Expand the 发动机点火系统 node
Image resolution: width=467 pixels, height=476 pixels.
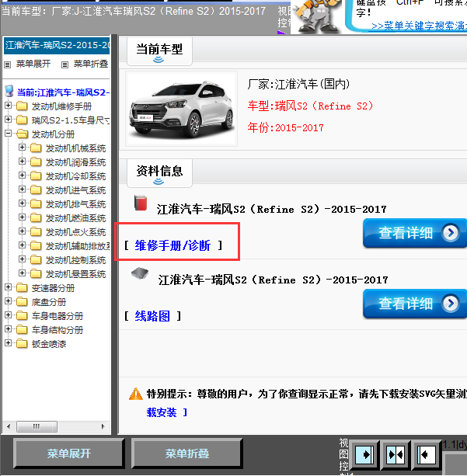[x=22, y=231]
